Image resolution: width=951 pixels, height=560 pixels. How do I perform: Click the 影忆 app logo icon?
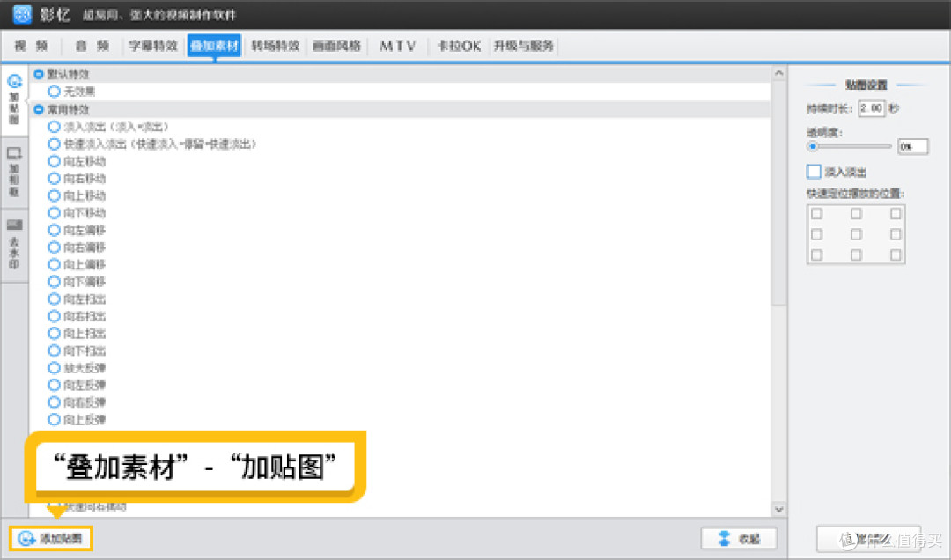22,14
